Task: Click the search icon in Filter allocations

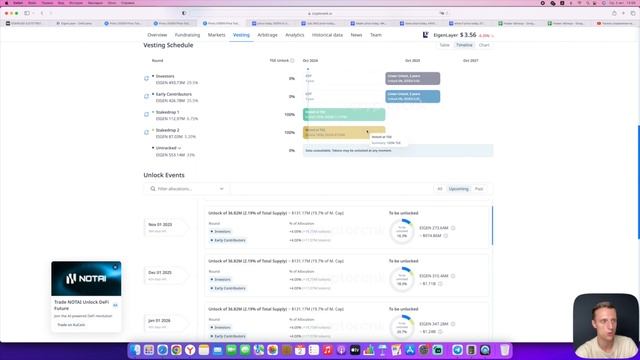Action: [153, 189]
